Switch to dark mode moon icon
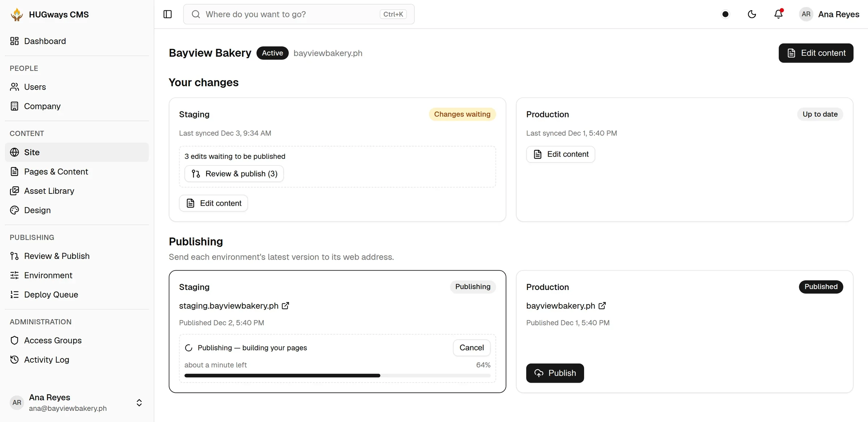The image size is (868, 422). click(x=752, y=14)
